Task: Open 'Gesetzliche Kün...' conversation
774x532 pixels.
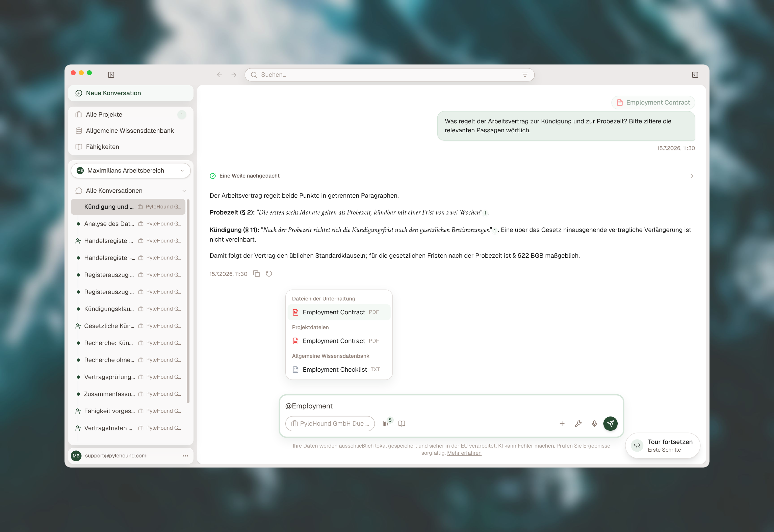Action: [128, 326]
